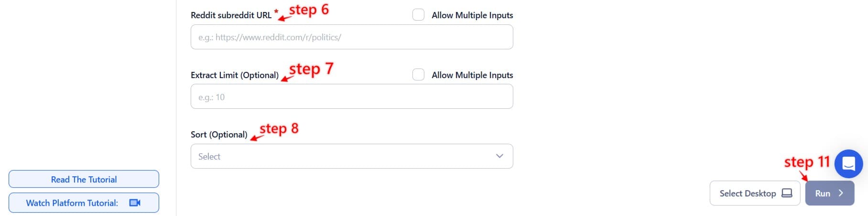Open the blue chat bubble widget
Screen dimensions: 868x216
[848, 164]
